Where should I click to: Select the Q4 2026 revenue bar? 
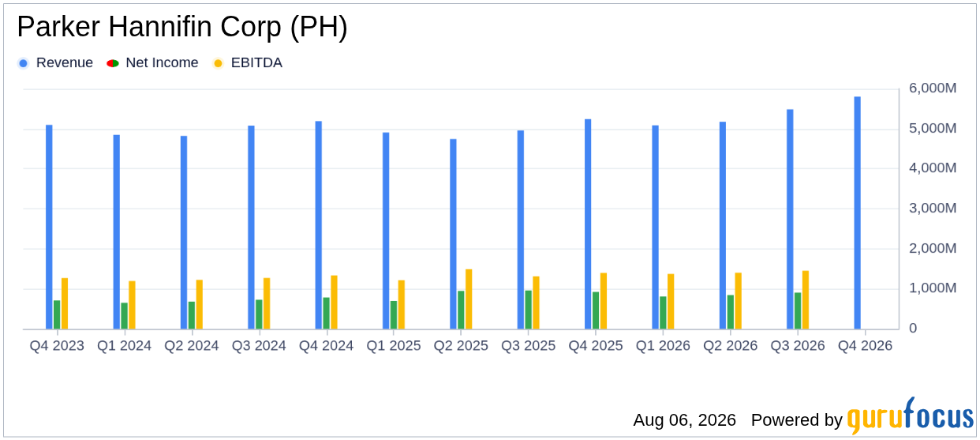point(858,212)
